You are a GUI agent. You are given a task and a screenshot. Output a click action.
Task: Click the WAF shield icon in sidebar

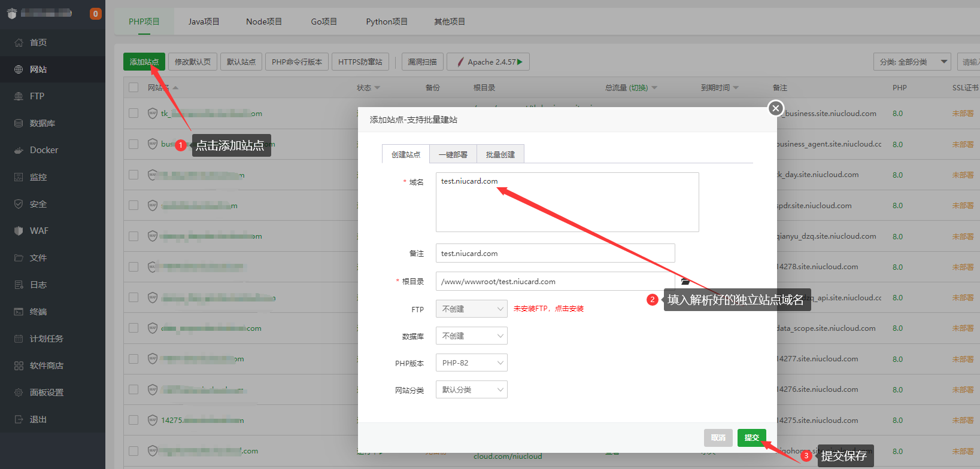point(19,231)
